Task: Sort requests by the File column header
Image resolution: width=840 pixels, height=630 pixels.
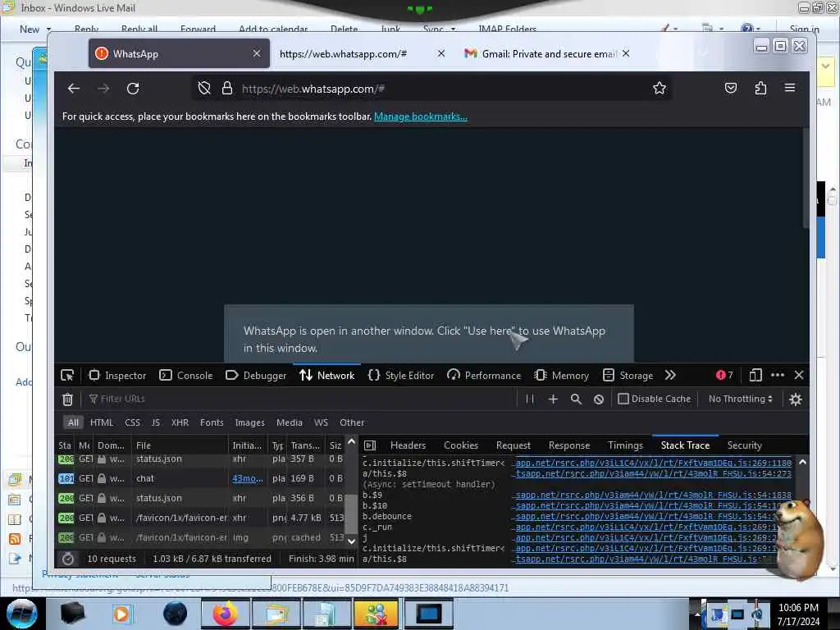Action: click(180, 445)
